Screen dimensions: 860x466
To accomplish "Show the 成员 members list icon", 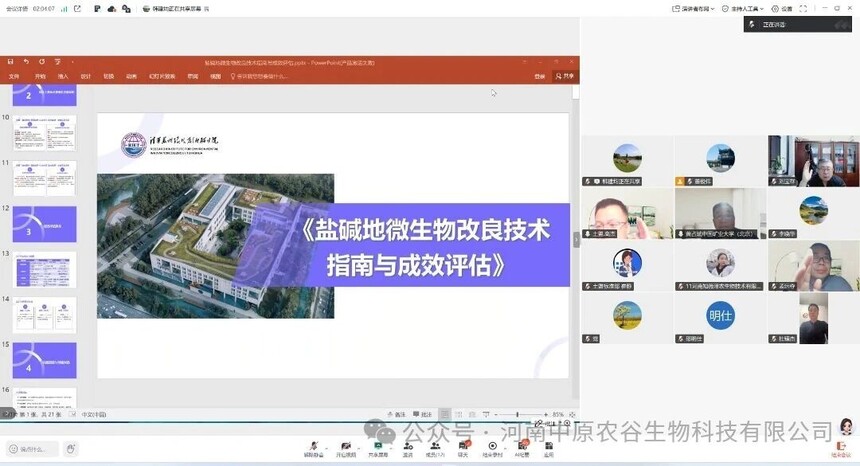I will [x=435, y=449].
